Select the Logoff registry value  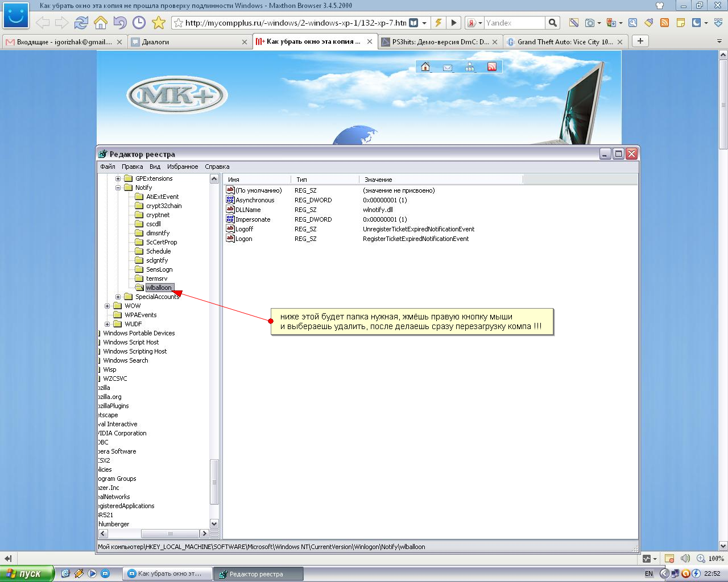click(244, 229)
